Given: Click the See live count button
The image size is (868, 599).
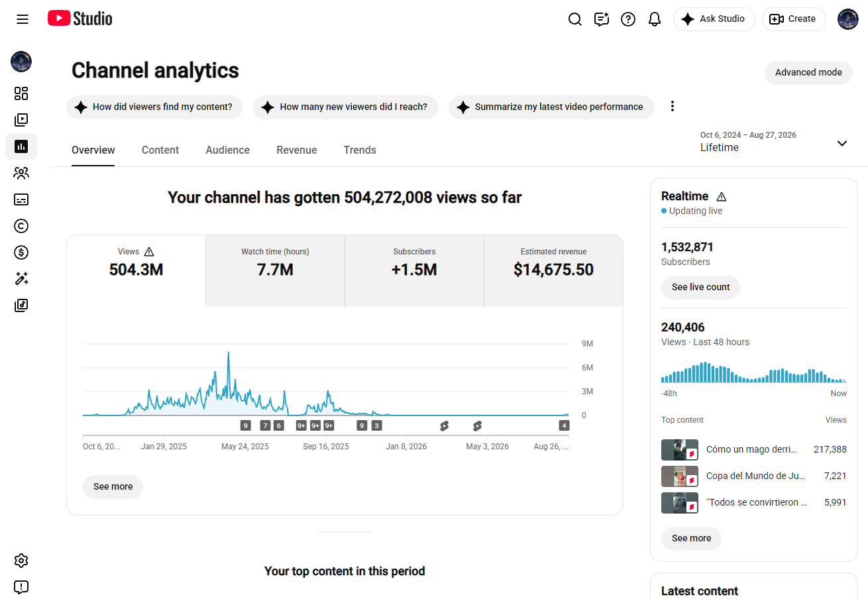Looking at the screenshot, I should pyautogui.click(x=700, y=287).
